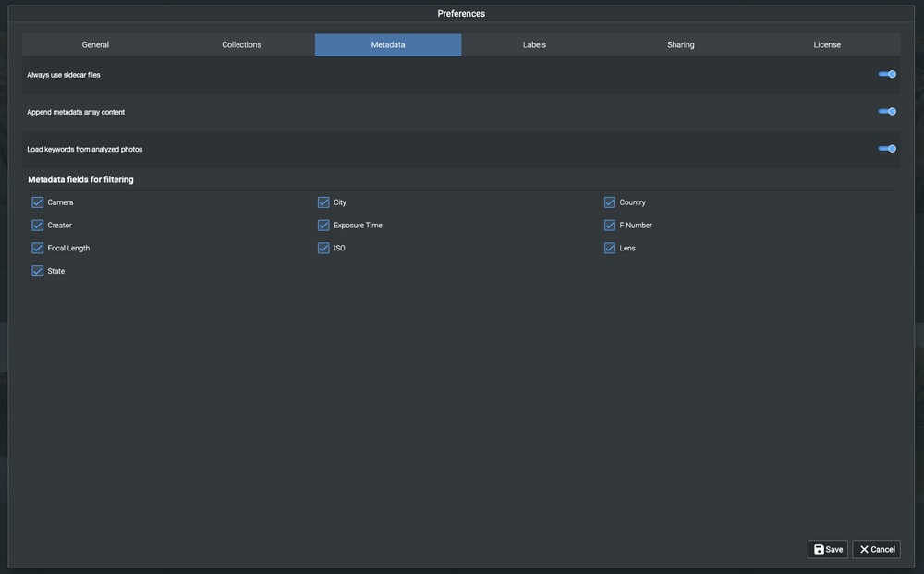Open the Sharing preferences tab

[680, 44]
